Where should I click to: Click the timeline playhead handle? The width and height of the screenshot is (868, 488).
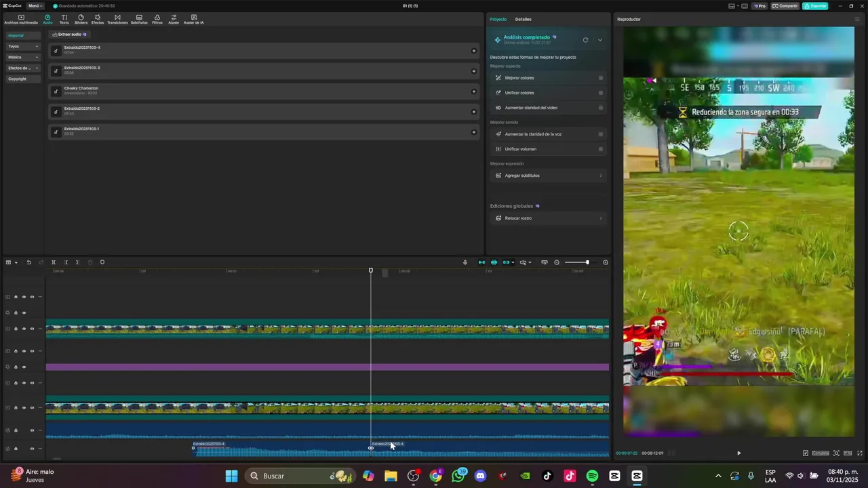[x=371, y=270]
